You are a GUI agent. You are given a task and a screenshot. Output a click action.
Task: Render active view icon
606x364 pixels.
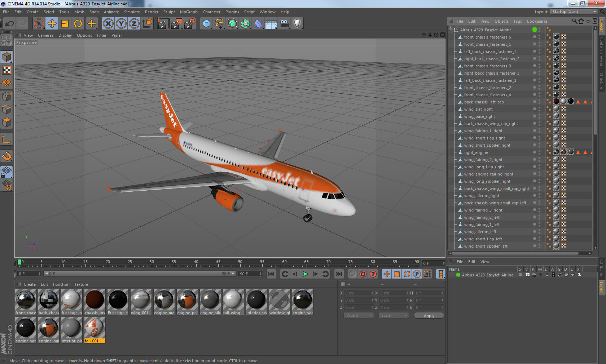(x=163, y=24)
